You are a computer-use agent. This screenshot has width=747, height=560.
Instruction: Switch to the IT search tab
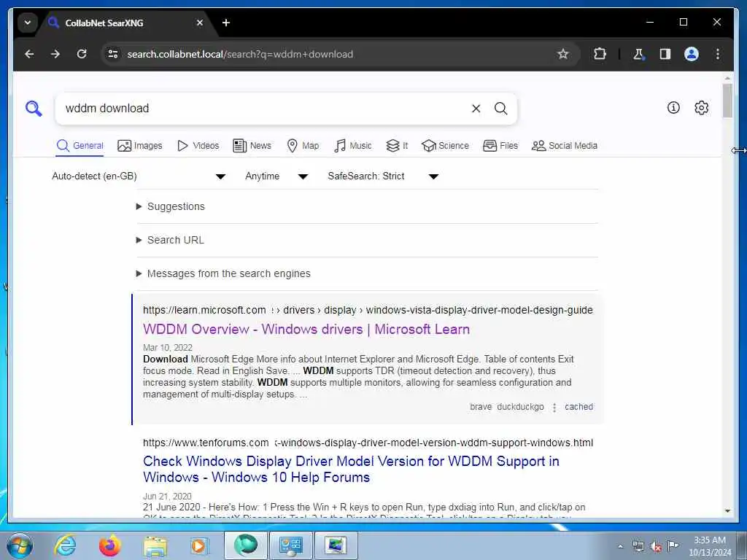pyautogui.click(x=397, y=146)
